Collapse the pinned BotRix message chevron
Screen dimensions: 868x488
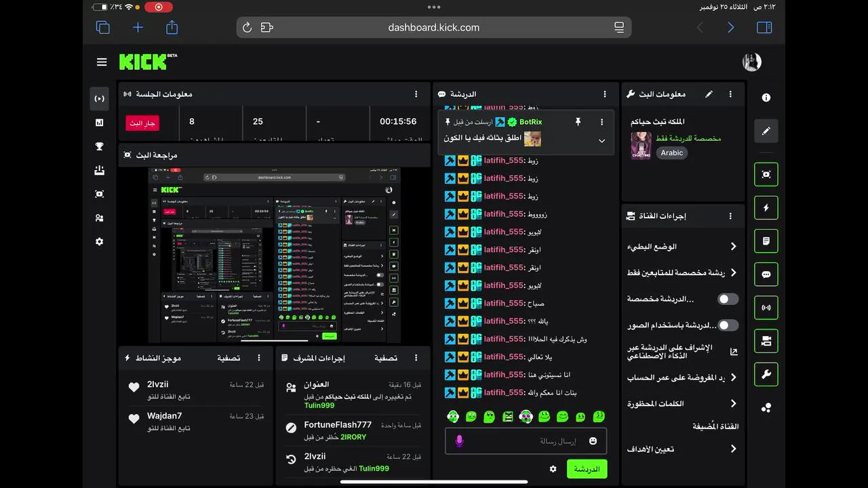(601, 141)
